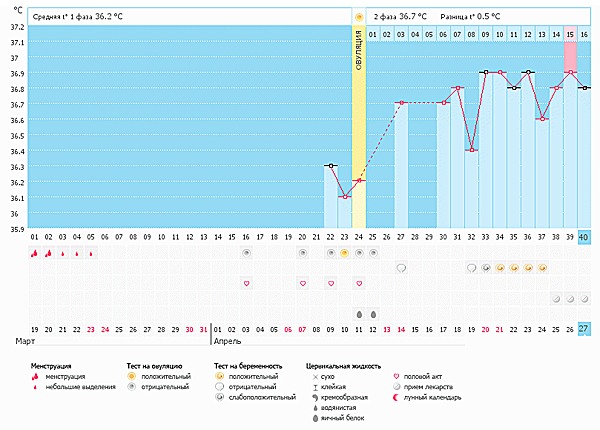Click positive ovulation test icon on day 23
Viewport: 600px width, 430px height.
[344, 254]
